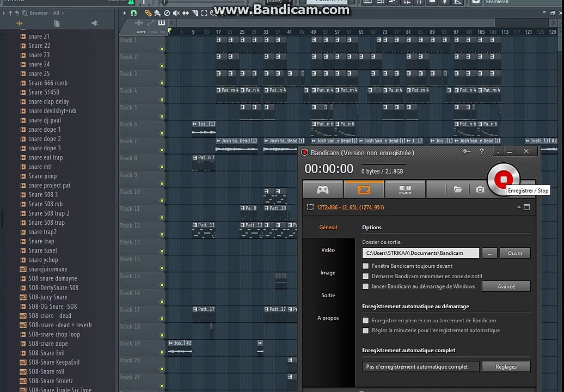Open Bandicam output folder icon

[457, 189]
